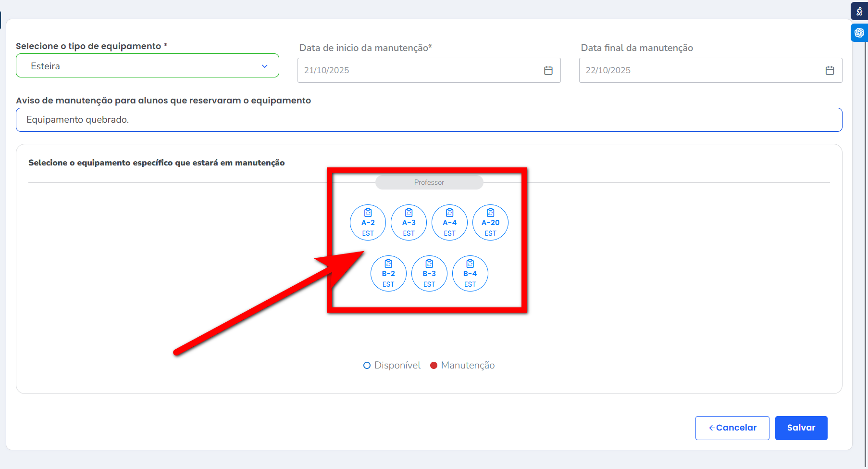Click the red Manutenção legend dot
Viewport: 868px width, 469px height.
434,366
